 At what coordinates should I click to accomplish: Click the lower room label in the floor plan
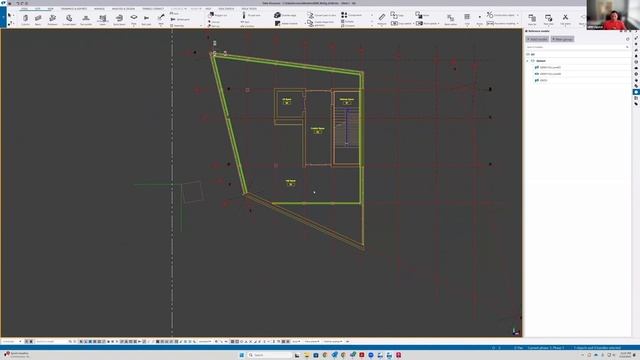291,182
